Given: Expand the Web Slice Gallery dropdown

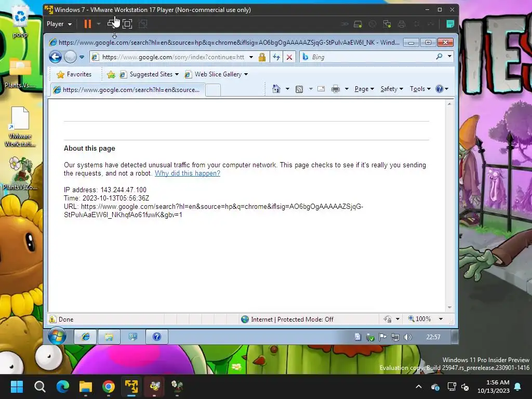Looking at the screenshot, I should [x=246, y=74].
